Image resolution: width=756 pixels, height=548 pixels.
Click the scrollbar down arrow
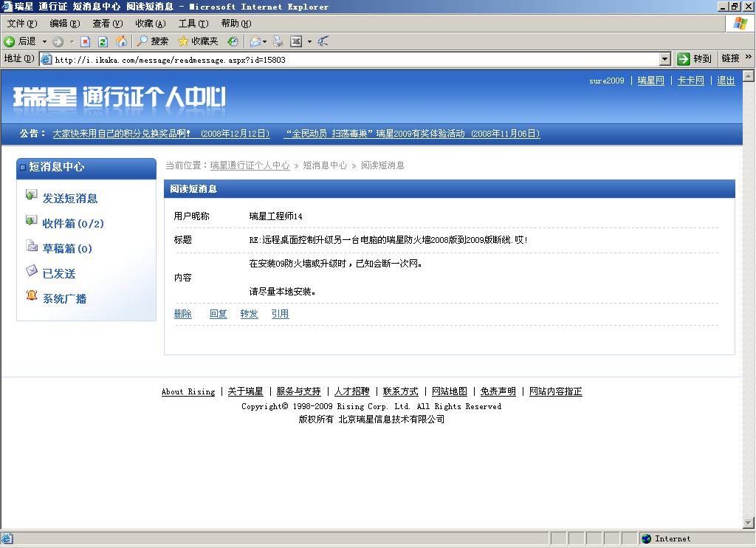(x=749, y=523)
